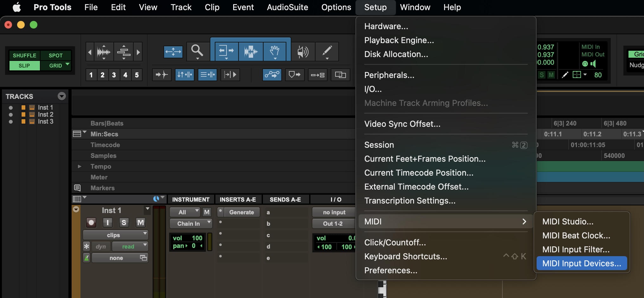
Task: Open the automation mode 'read' dropdown
Action: click(x=130, y=246)
